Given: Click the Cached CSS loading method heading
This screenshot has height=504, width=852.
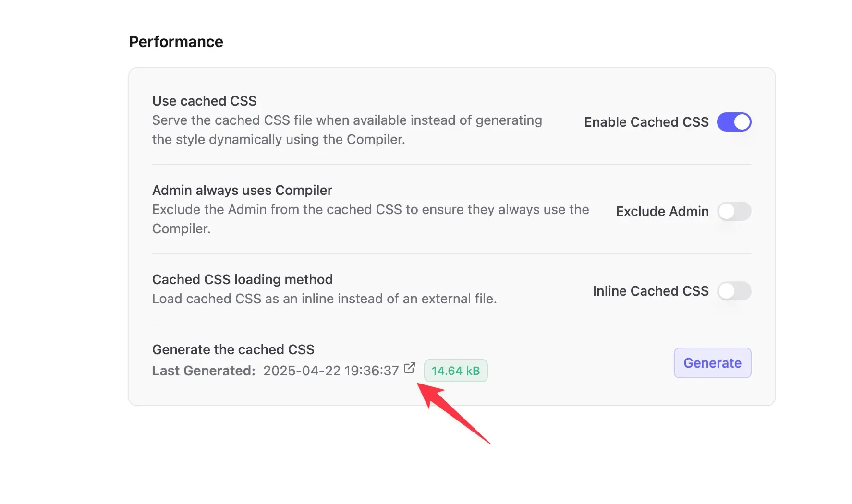Looking at the screenshot, I should tap(242, 279).
